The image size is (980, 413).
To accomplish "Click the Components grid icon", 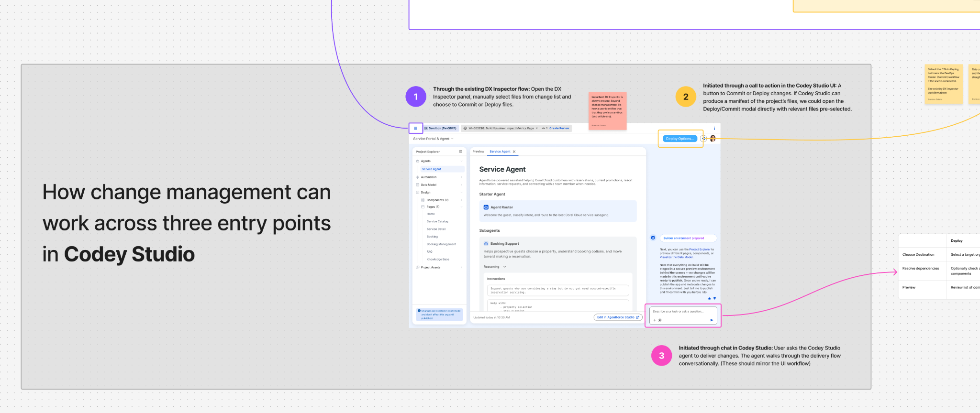I will 423,200.
